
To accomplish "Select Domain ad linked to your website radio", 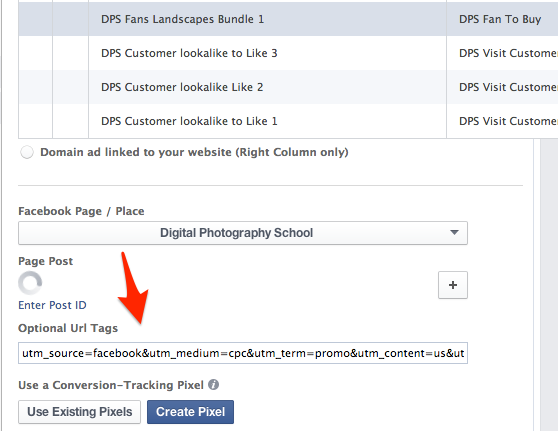I will point(27,152).
